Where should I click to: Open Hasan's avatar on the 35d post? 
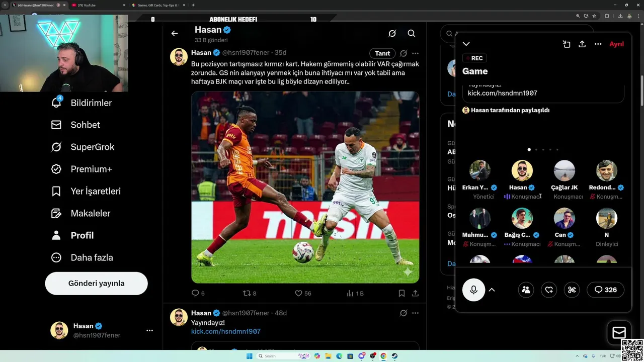(179, 57)
